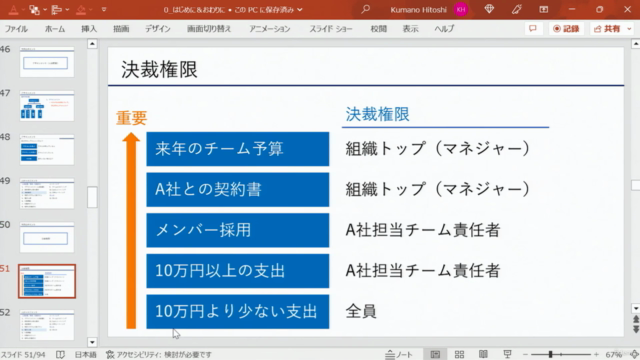The width and height of the screenshot is (640, 360).
Task: Expand the 共有 dropdown arrow
Action: tap(629, 29)
